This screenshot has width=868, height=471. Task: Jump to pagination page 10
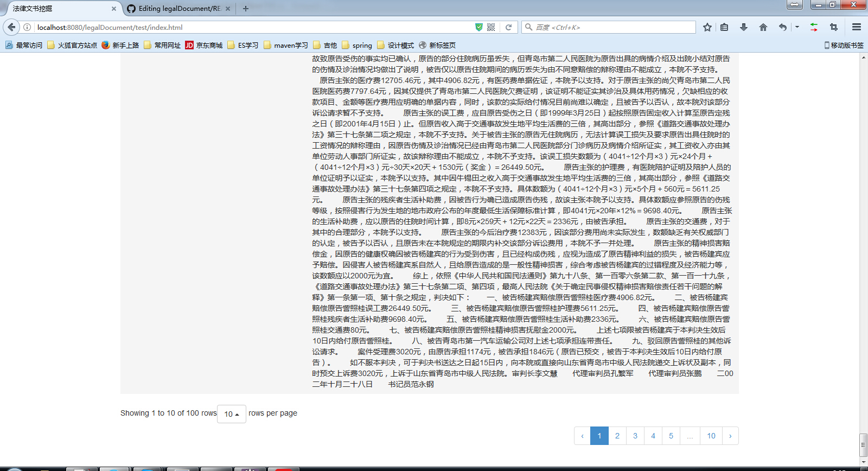711,436
